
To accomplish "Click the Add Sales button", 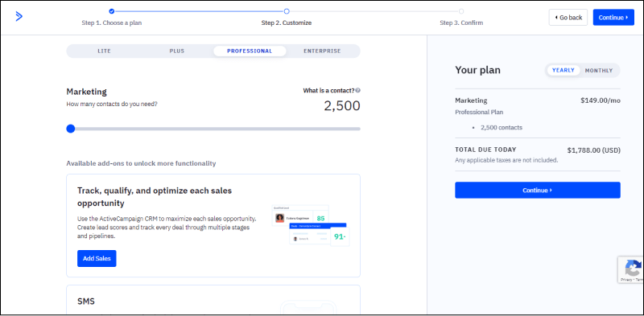I will pos(97,259).
